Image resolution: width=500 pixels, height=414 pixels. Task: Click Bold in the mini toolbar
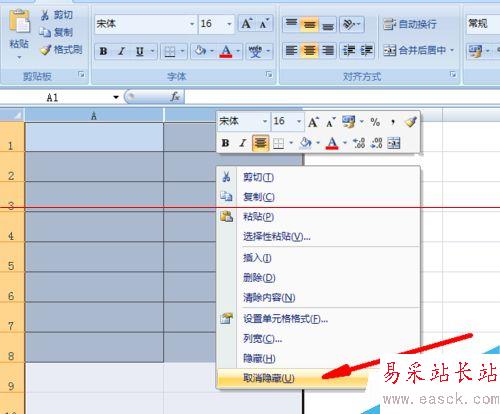click(x=225, y=143)
